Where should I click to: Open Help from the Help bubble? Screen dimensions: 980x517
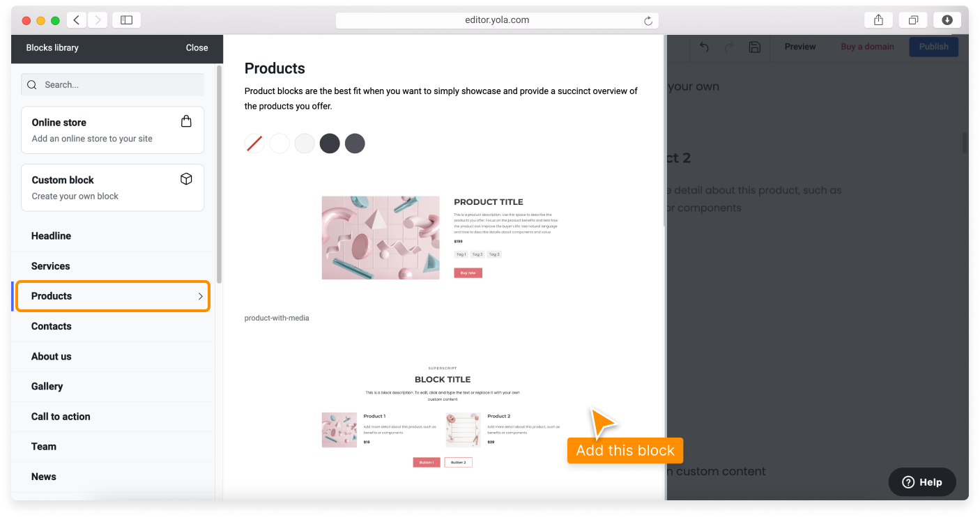(x=921, y=481)
